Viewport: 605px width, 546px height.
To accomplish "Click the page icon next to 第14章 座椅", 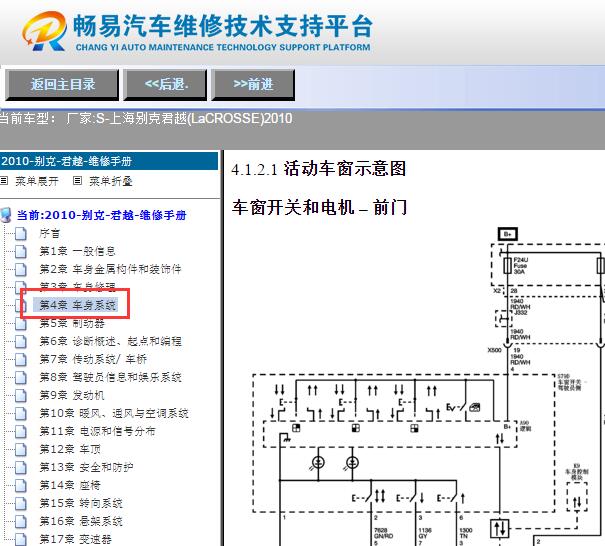I will tap(21, 485).
